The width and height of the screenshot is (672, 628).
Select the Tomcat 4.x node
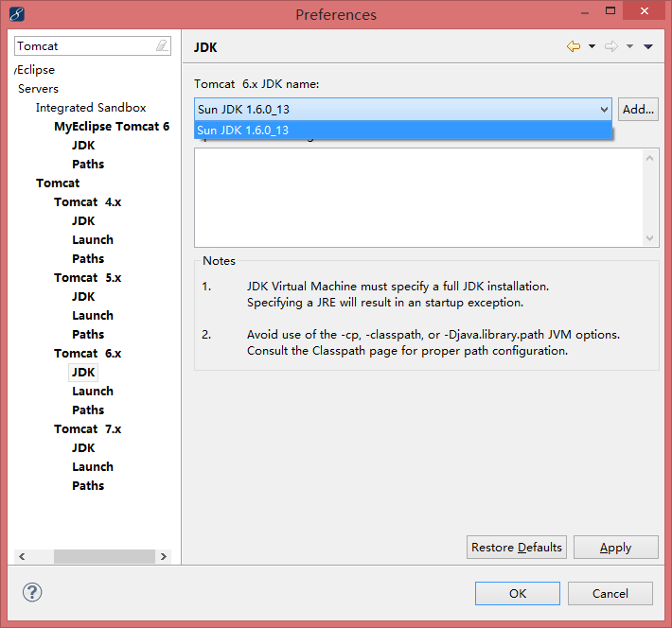pos(87,201)
